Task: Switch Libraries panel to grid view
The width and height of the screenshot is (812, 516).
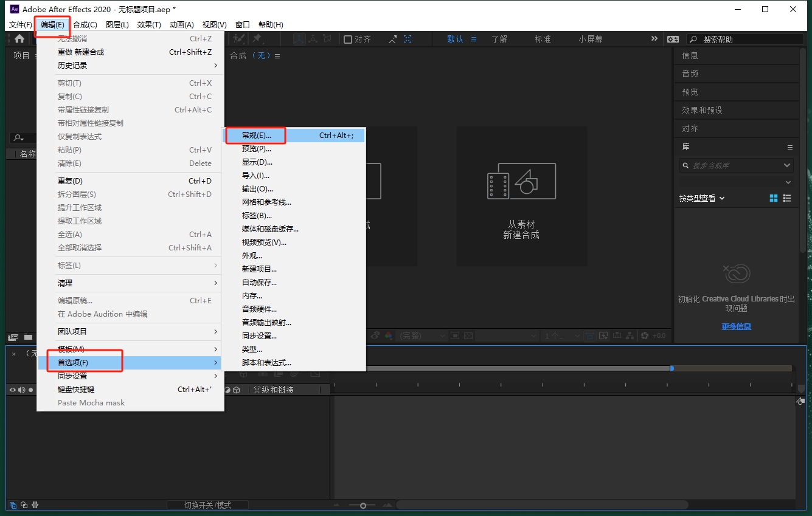Action: pos(774,198)
